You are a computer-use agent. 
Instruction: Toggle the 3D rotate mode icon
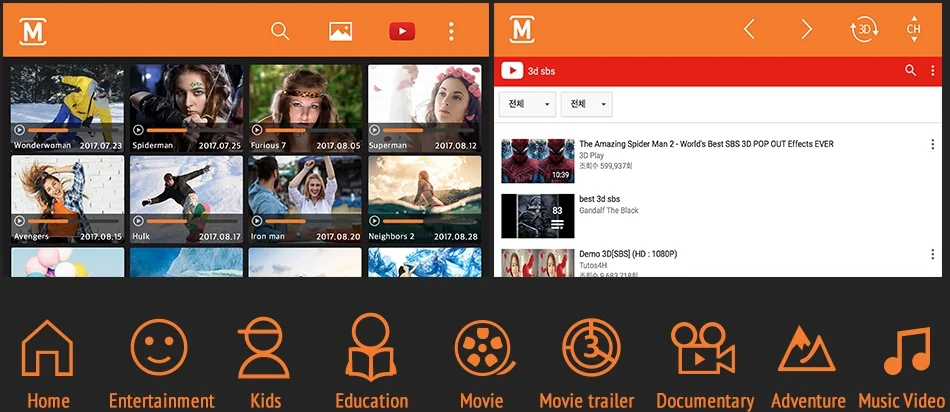(x=865, y=29)
